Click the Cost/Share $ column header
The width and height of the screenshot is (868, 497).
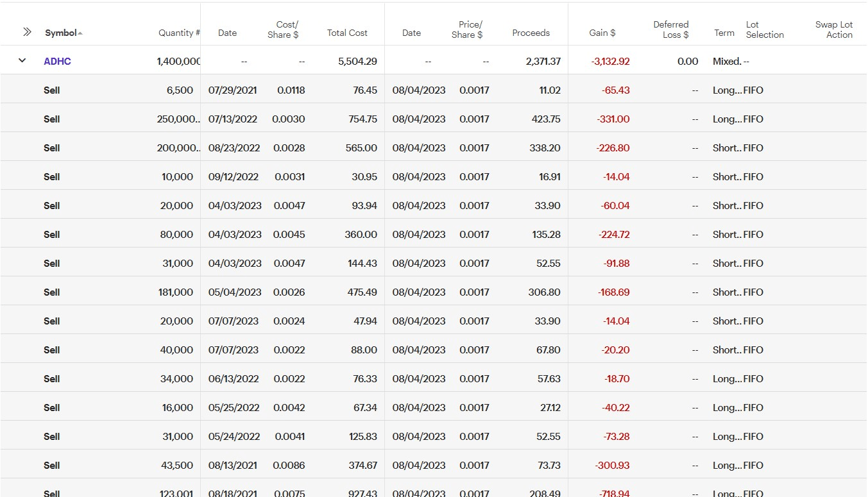(x=283, y=29)
